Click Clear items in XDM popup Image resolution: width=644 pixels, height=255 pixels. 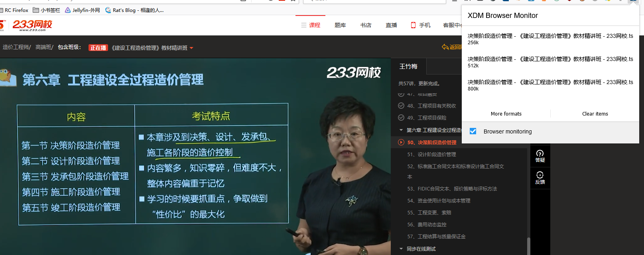tap(595, 114)
